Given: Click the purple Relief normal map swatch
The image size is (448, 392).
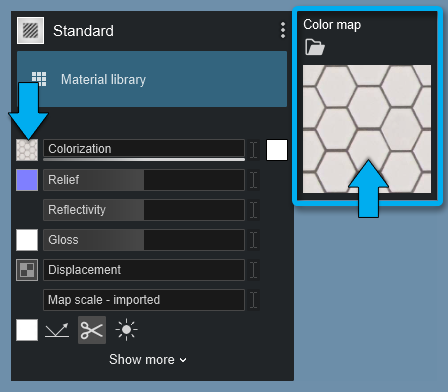Looking at the screenshot, I should [27, 180].
